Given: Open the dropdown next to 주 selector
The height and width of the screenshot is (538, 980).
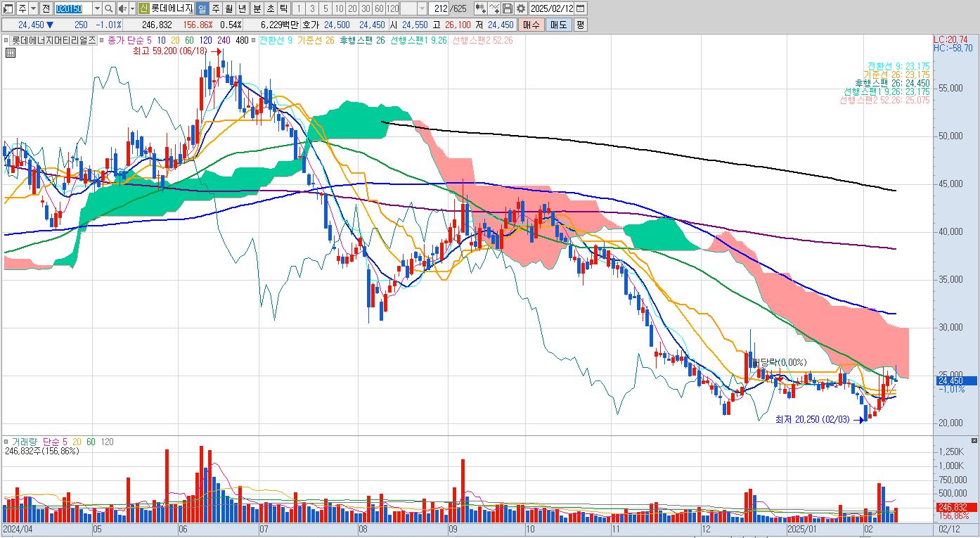Looking at the screenshot, I should 33,8.
